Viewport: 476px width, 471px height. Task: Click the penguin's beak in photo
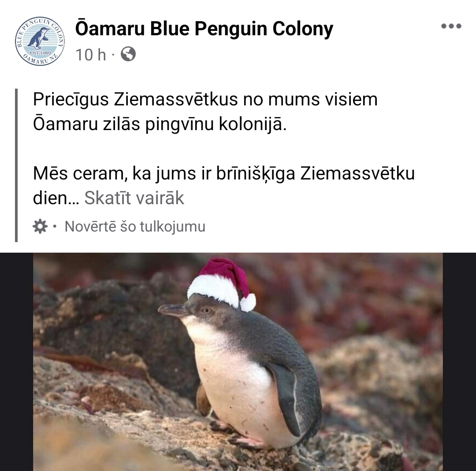[173, 310]
